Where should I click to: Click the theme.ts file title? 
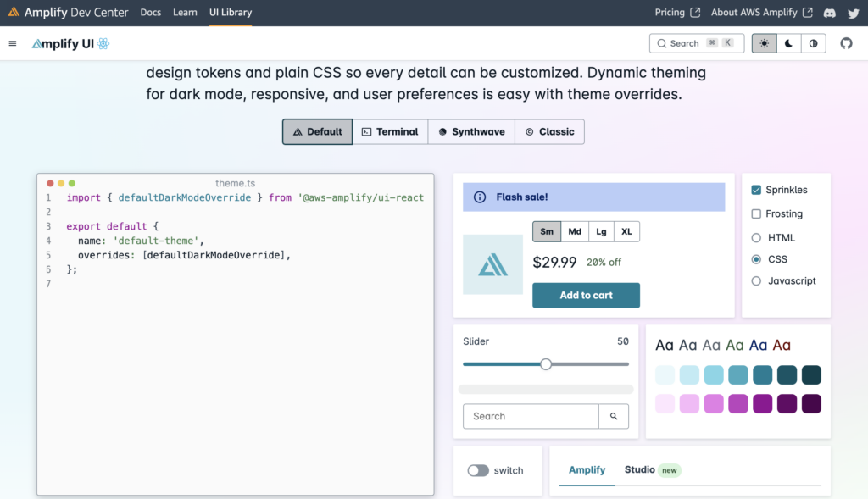[x=236, y=183]
